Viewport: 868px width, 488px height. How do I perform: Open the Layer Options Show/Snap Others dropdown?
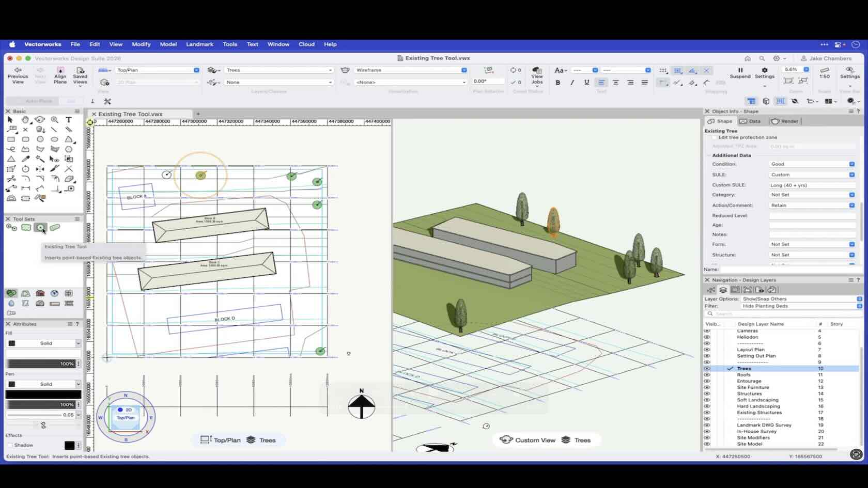801,299
